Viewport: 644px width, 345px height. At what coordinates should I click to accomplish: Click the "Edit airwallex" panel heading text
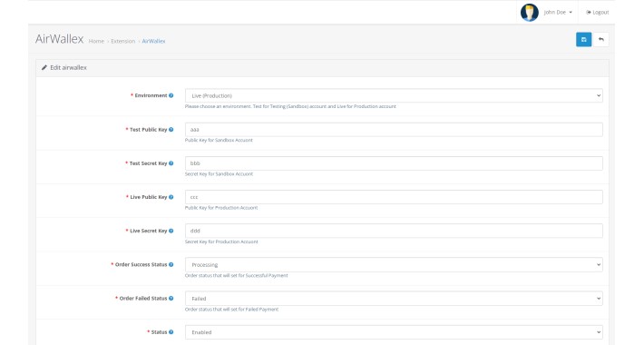[68, 67]
